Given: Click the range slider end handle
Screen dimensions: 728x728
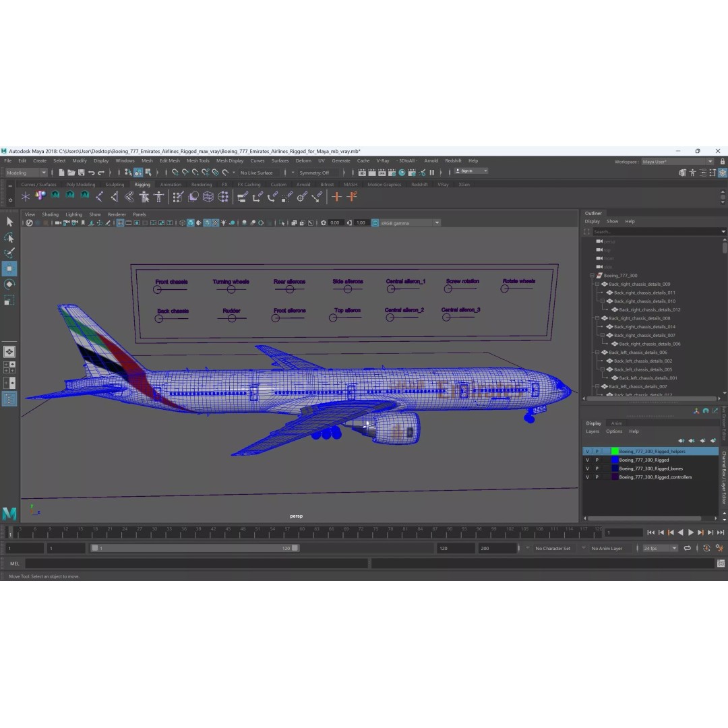Looking at the screenshot, I should pos(295,548).
